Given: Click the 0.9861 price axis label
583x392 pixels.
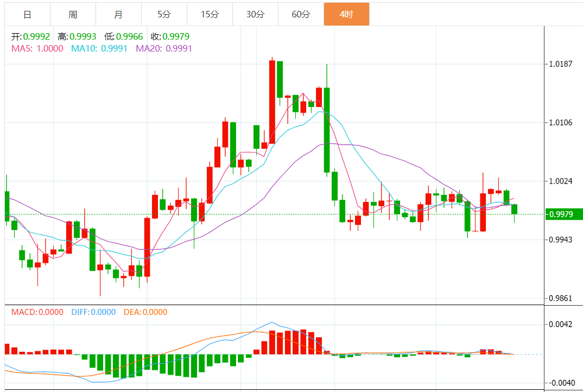Looking at the screenshot, I should pyautogui.click(x=561, y=298).
